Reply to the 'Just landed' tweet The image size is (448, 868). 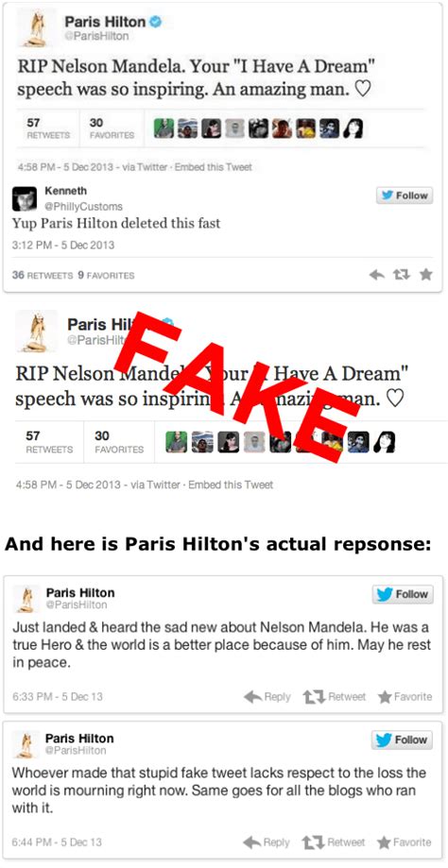coord(268,696)
